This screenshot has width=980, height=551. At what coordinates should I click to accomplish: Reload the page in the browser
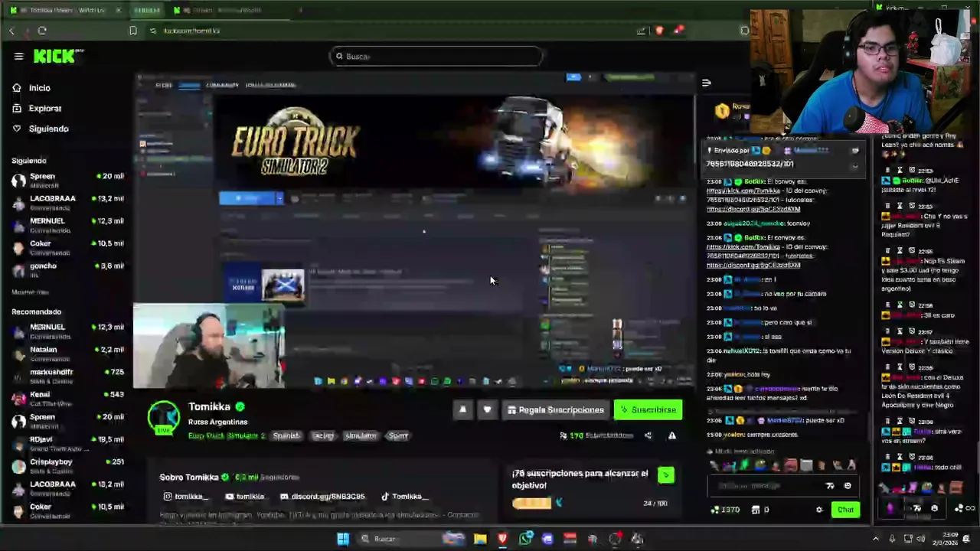pos(42,31)
